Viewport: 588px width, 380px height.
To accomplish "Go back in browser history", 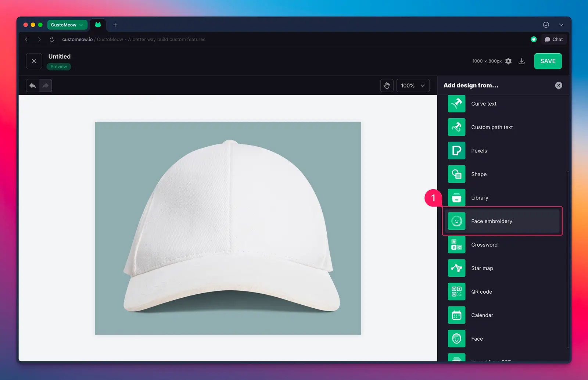I will (x=26, y=39).
